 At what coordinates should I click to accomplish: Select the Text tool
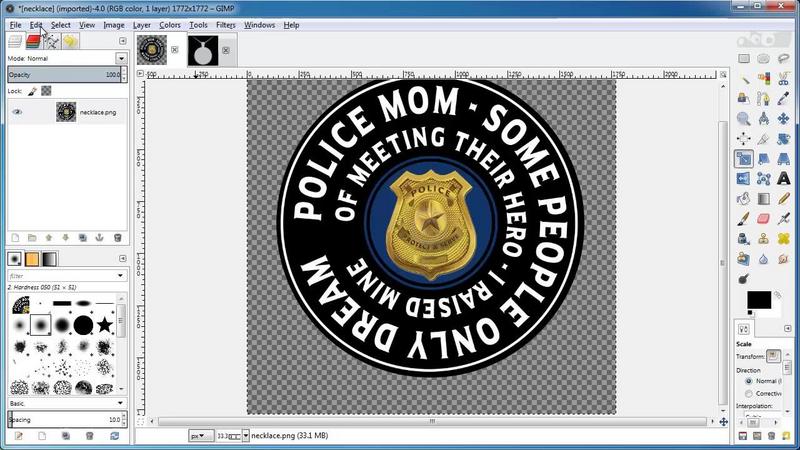783,179
